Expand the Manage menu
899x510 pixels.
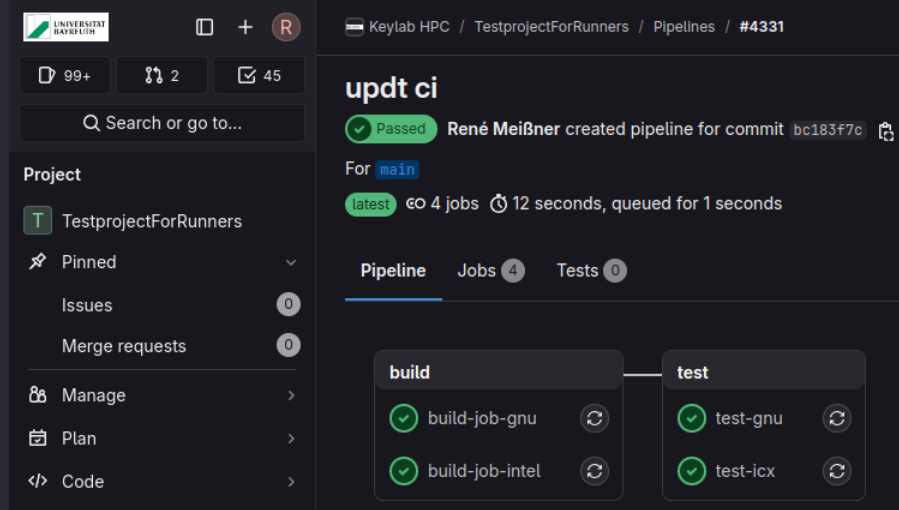[291, 396]
